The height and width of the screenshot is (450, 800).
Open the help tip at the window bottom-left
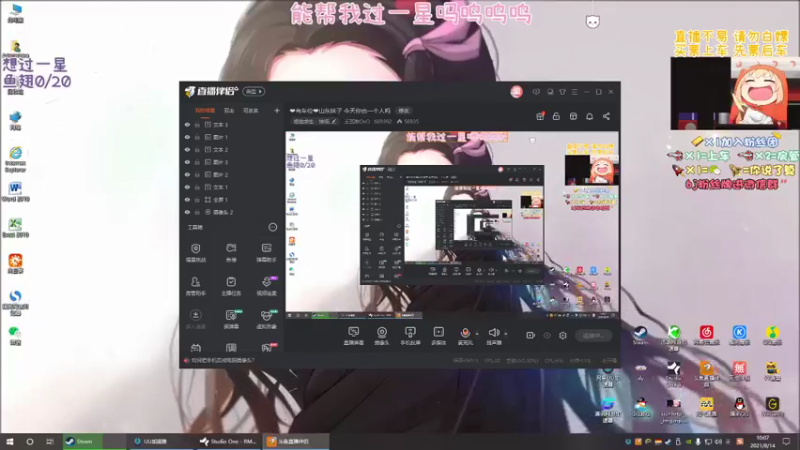click(220, 361)
